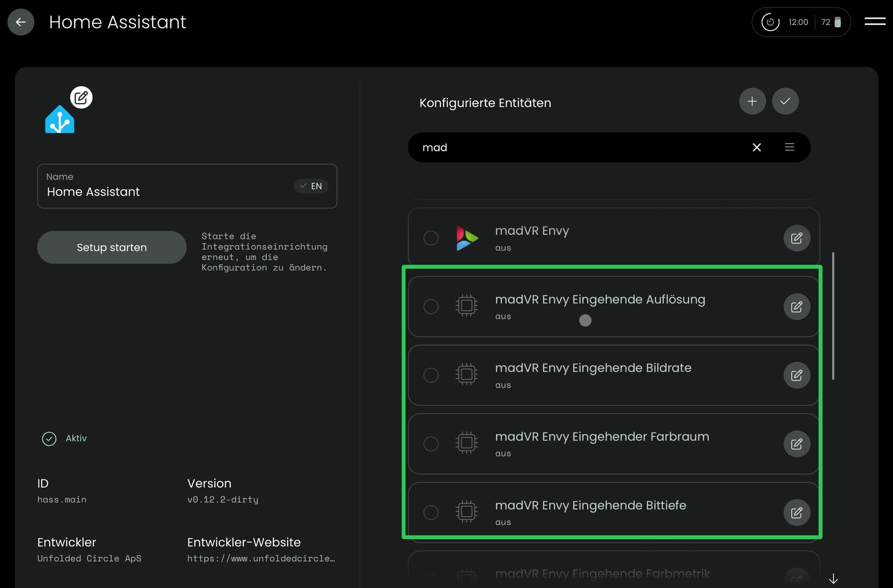This screenshot has height=588, width=893.
Task: Open entity filter options menu
Action: [x=789, y=147]
